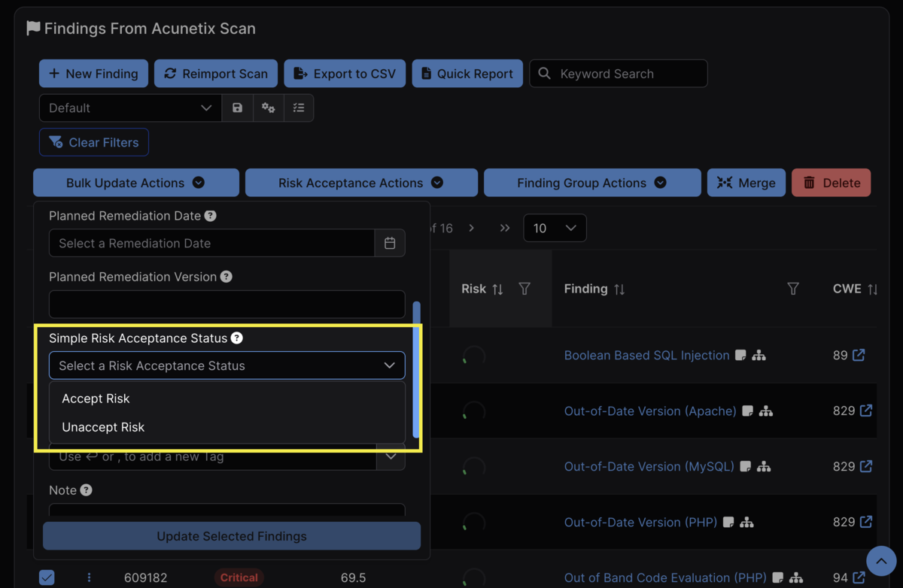Open the CWE 89 external link
Viewport: 903px width, 588px height.
(x=858, y=355)
